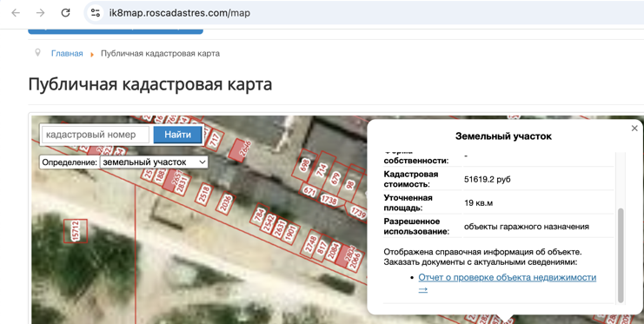Select parcel 2036 on the map
This screenshot has width=644, height=324.
coord(225,202)
